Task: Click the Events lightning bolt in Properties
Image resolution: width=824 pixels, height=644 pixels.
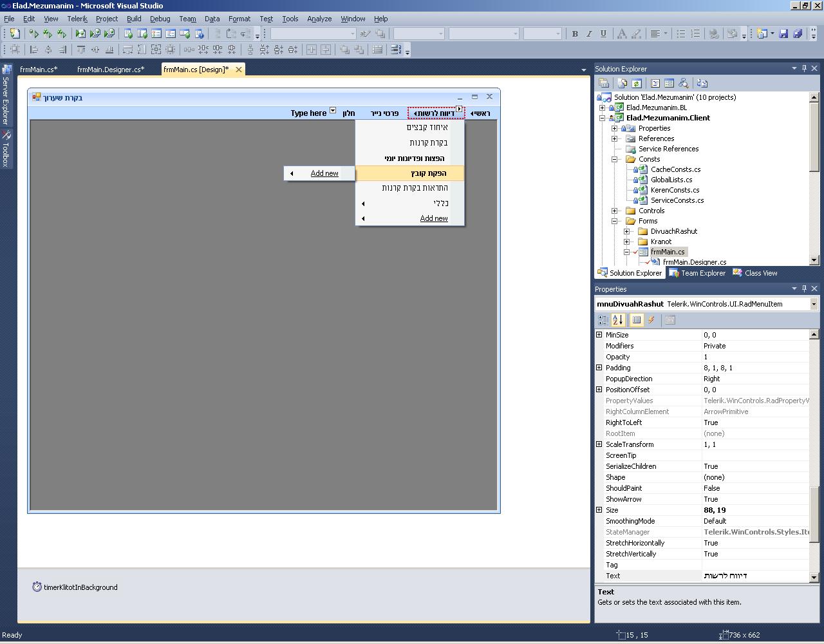Action: (x=651, y=320)
